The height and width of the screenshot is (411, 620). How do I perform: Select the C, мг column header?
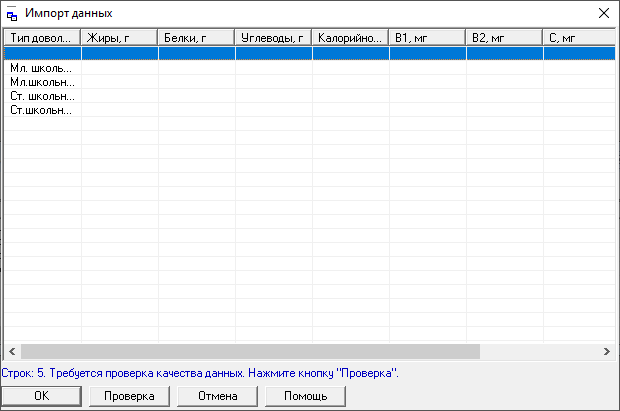pyautogui.click(x=578, y=38)
